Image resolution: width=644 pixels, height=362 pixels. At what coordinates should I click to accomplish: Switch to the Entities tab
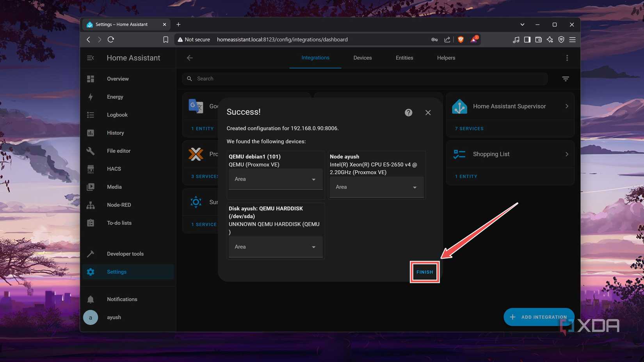pyautogui.click(x=404, y=57)
